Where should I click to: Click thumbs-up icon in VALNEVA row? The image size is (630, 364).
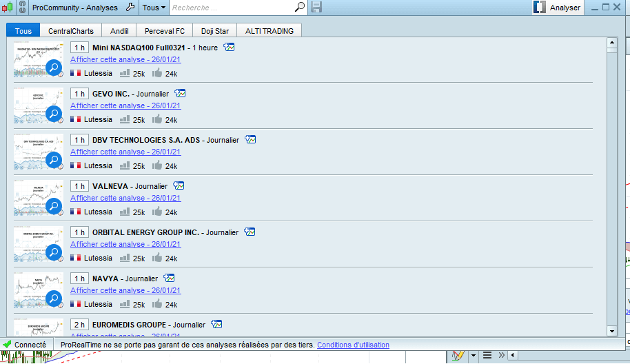[x=157, y=212]
